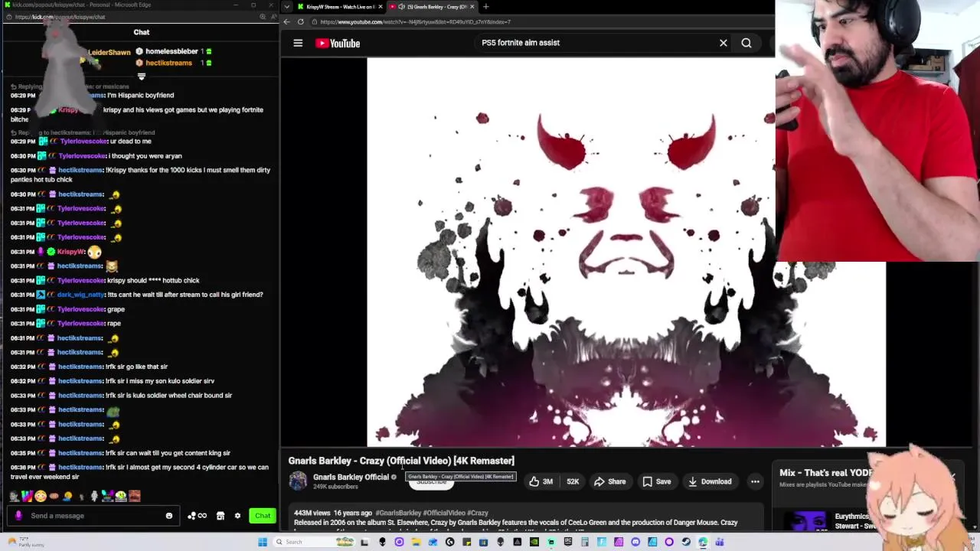
Task: Open the Kick shop icon
Action: [220, 516]
